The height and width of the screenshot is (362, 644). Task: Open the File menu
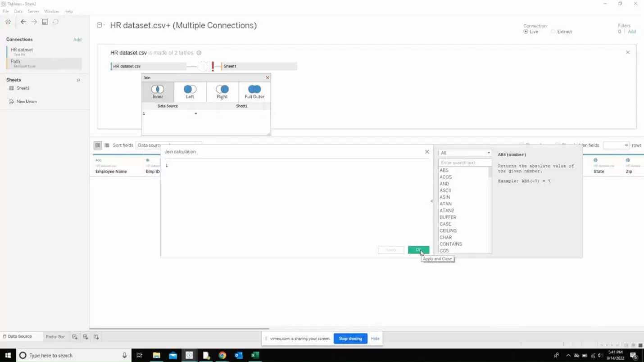(5, 11)
